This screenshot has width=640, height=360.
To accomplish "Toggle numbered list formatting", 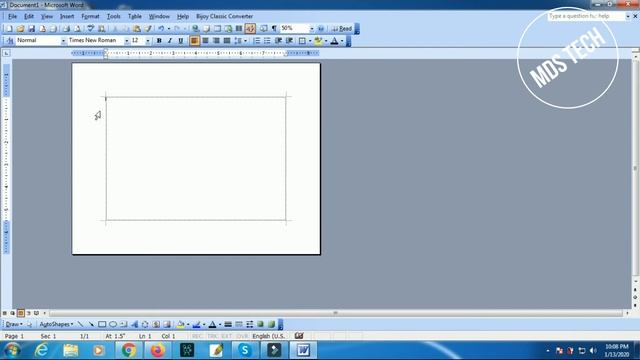I will tap(256, 40).
